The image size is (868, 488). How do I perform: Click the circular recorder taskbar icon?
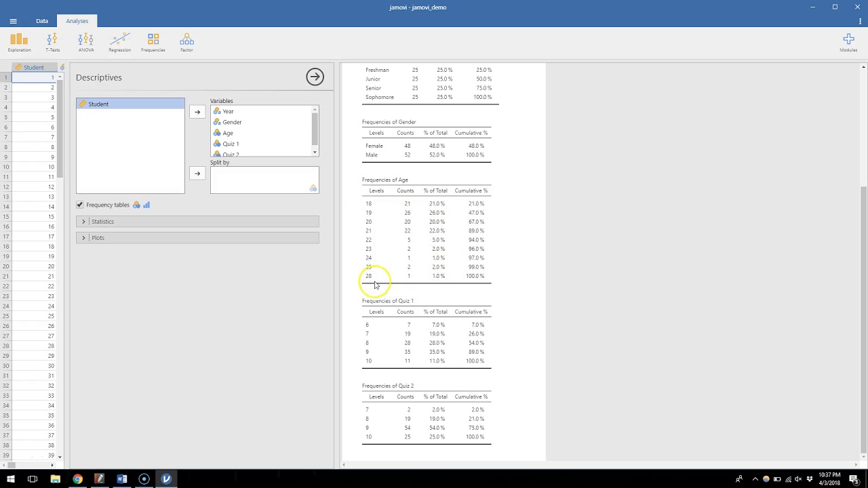tap(144, 479)
